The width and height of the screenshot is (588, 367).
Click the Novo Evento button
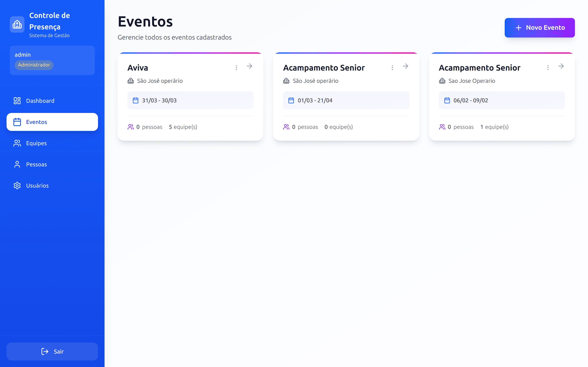point(539,28)
